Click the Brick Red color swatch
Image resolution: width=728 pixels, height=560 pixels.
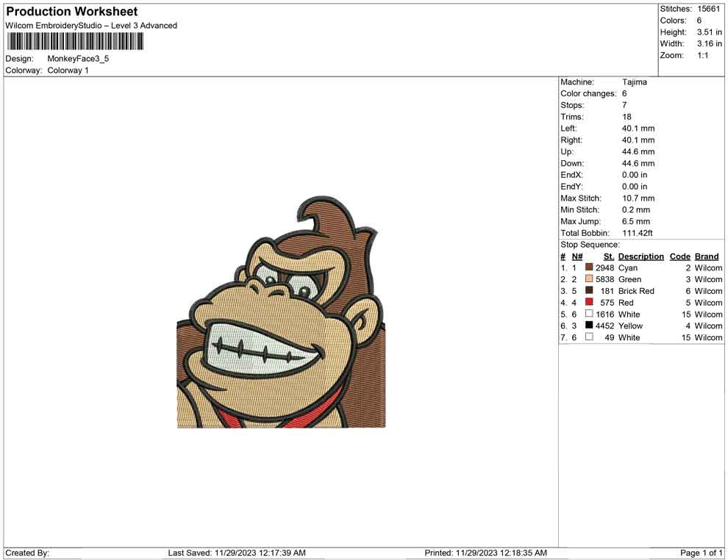click(589, 290)
